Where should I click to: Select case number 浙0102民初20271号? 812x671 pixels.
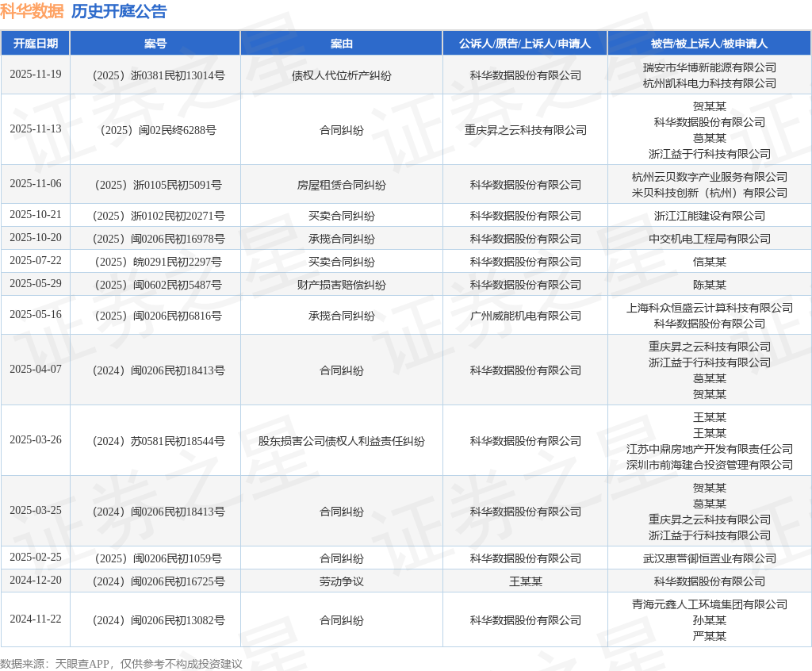[x=159, y=216]
